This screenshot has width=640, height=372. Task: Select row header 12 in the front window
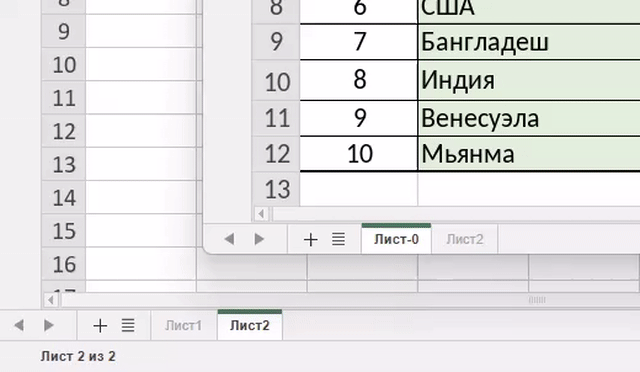point(276,154)
